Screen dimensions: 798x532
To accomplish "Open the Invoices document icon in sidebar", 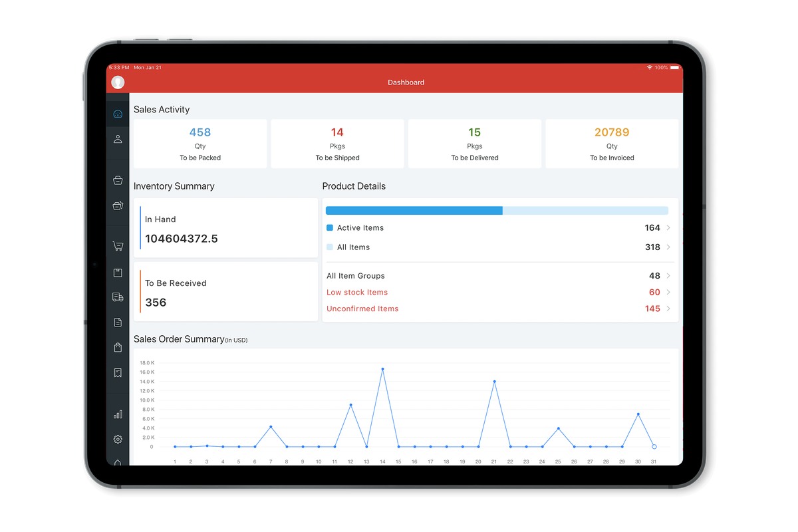I will [118, 323].
